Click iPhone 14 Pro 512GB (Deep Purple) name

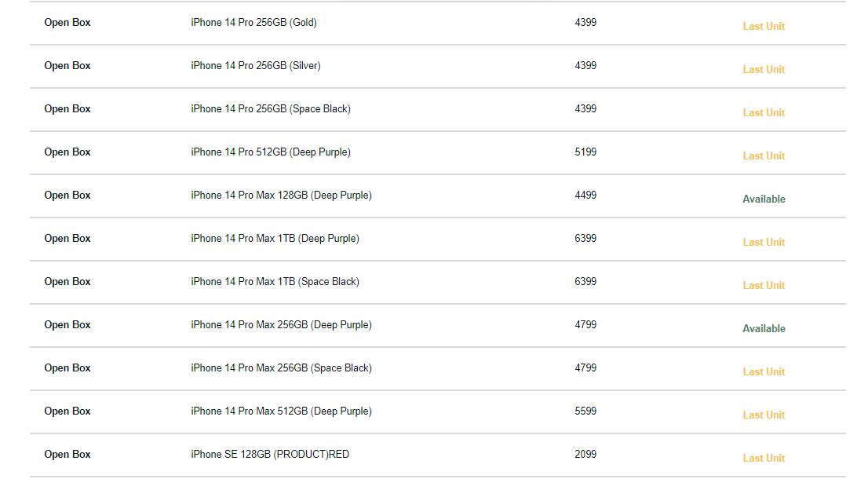pyautogui.click(x=271, y=152)
